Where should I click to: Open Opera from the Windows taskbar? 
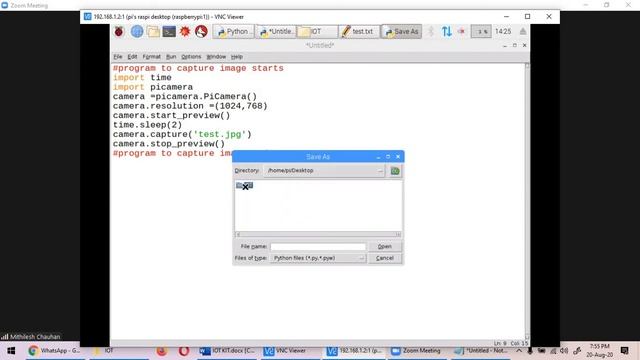[184, 351]
